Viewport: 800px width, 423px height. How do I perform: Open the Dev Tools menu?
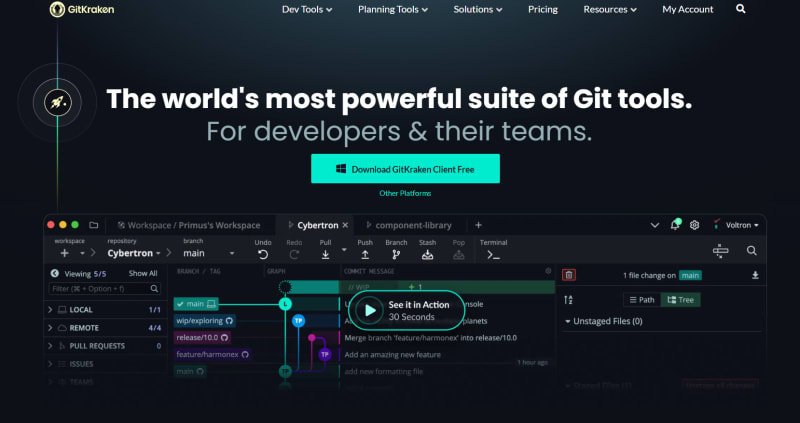pos(307,9)
